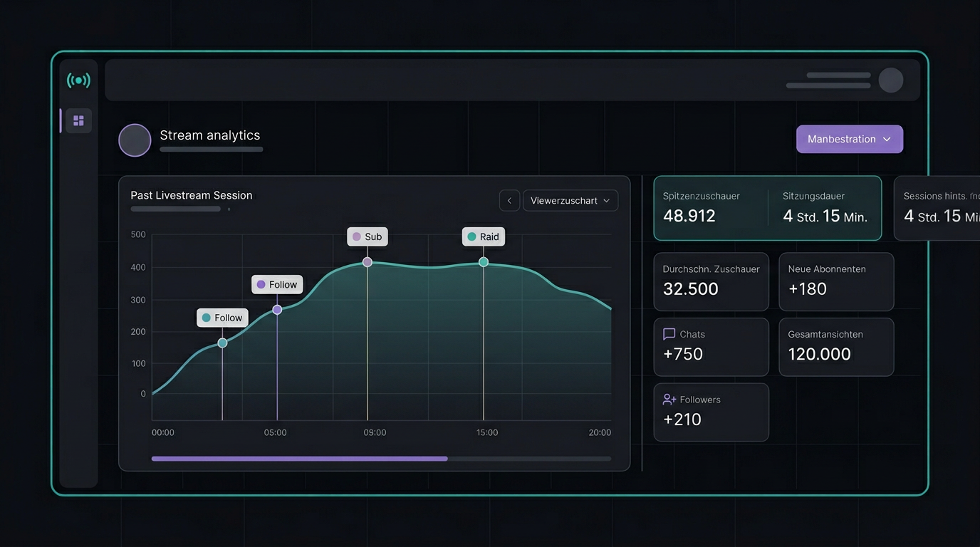Click the Sub event marker badge

tap(367, 236)
